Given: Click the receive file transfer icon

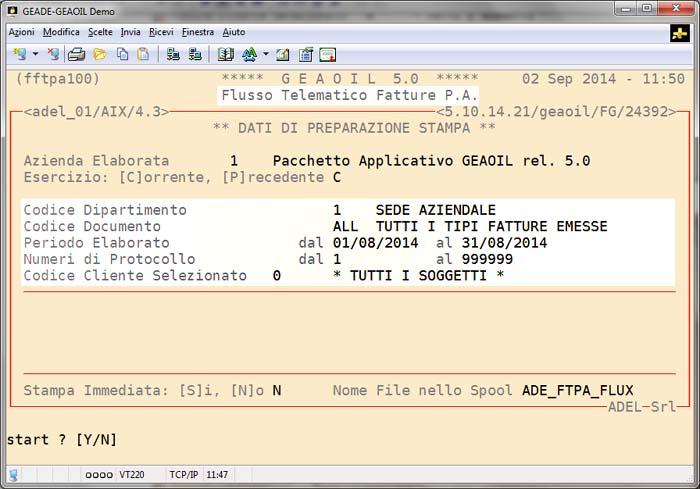Looking at the screenshot, I should tap(194, 54).
